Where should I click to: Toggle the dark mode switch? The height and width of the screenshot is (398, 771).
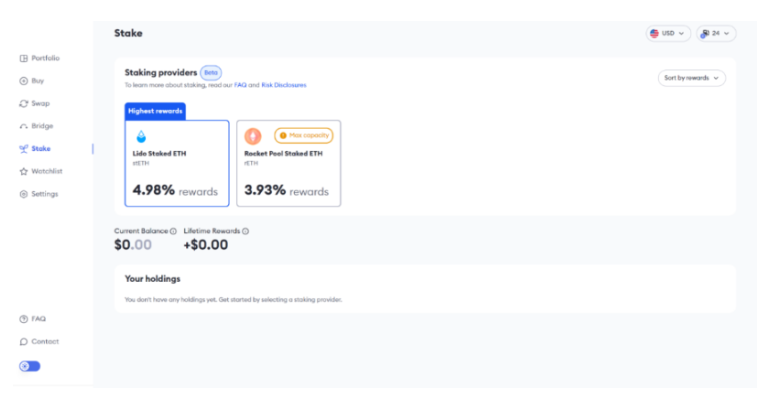[x=30, y=366]
